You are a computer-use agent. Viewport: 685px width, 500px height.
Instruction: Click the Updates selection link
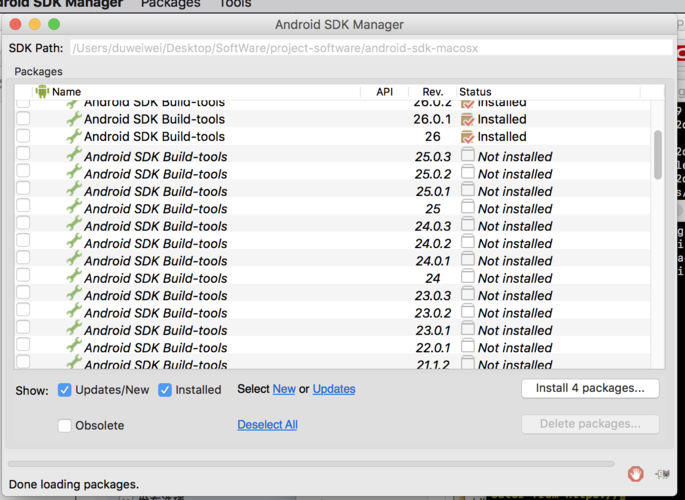(334, 389)
